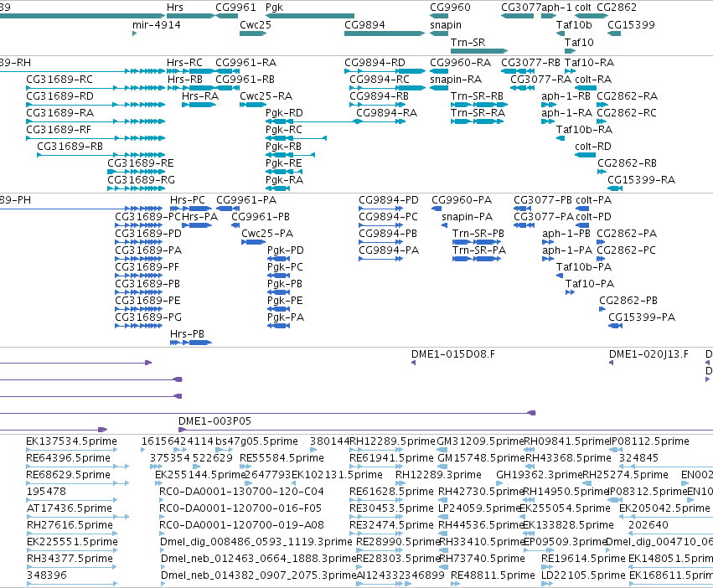Click transcript CG9894-RA

(x=386, y=113)
